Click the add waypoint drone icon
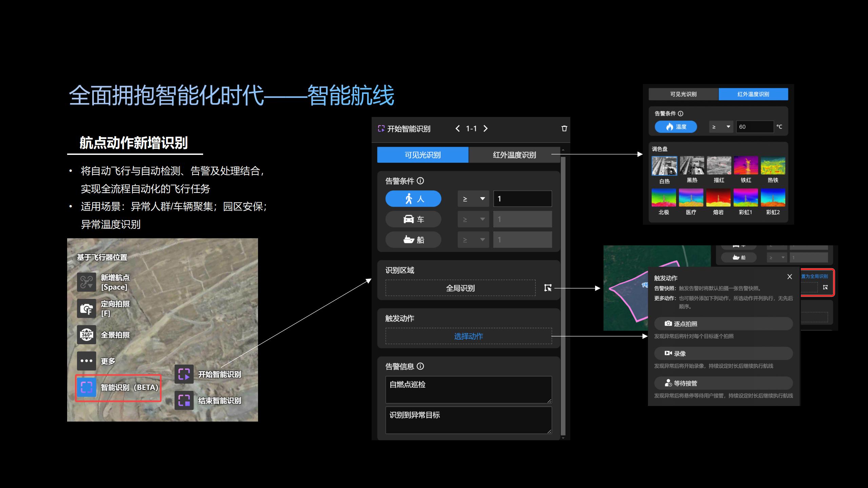Screen dimensions: 868x488 click(86, 282)
